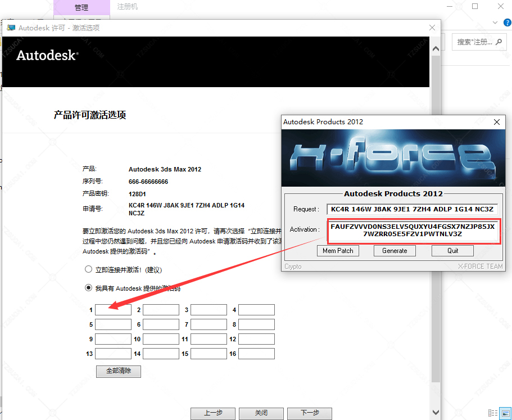The height and width of the screenshot is (420, 512).
Task: Click the Activation code field in keygen
Action: pyautogui.click(x=413, y=231)
